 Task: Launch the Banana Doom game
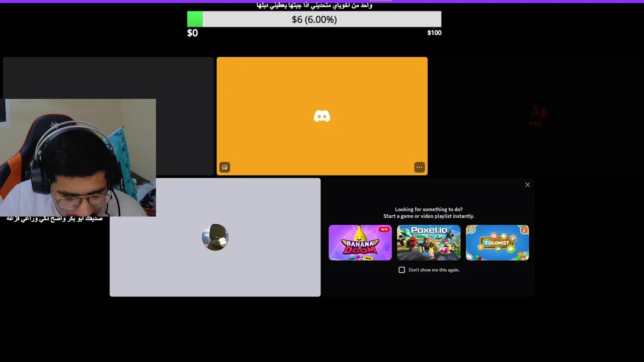pos(360,242)
